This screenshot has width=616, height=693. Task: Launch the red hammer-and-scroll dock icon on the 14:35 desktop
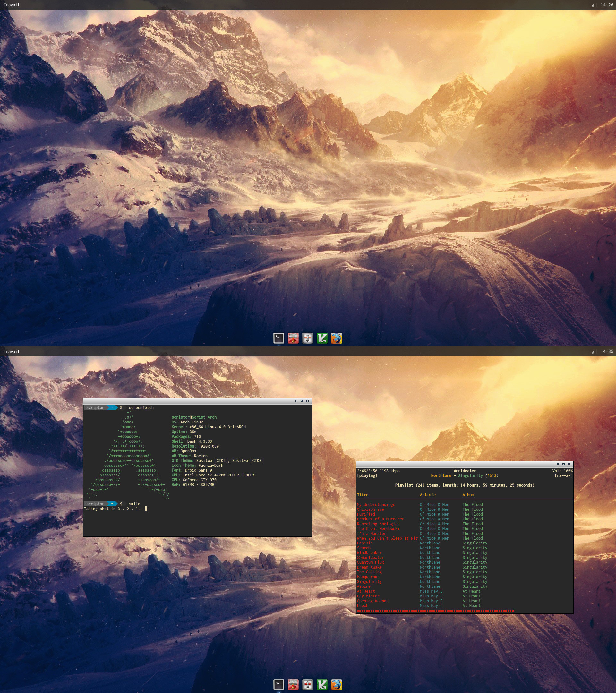293,685
